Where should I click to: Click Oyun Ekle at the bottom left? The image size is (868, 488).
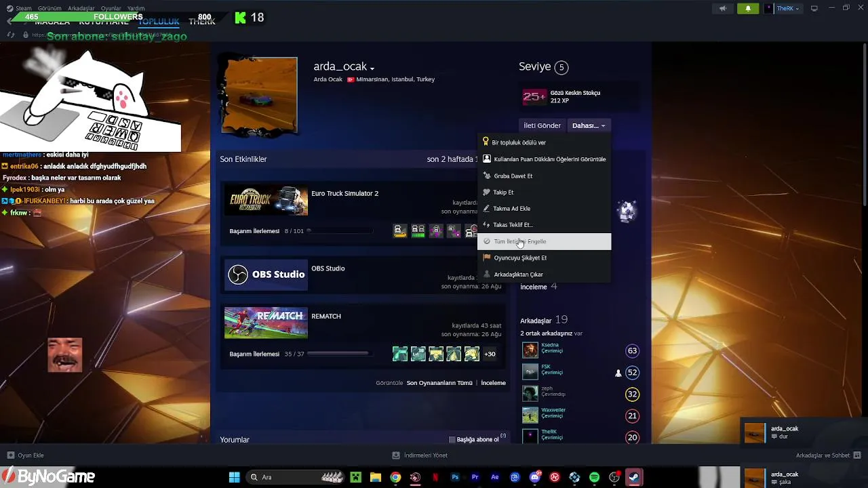[26, 455]
